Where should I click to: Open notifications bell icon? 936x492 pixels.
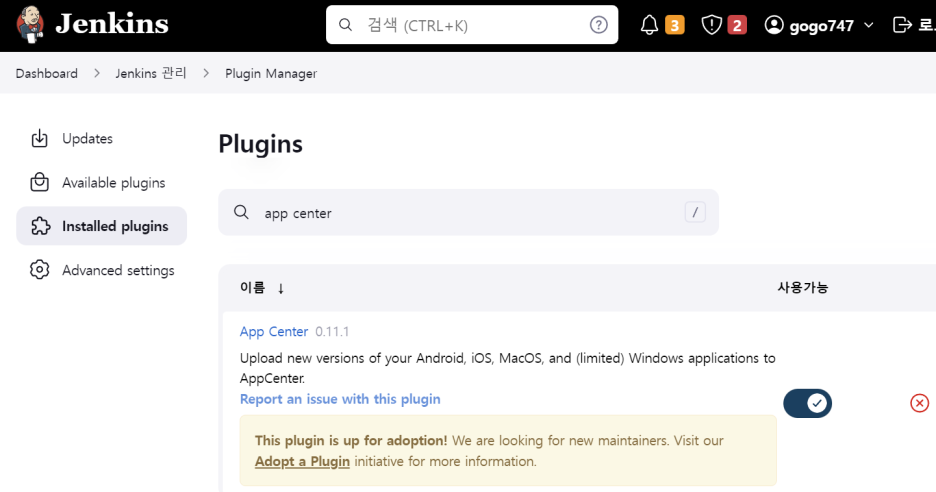click(x=649, y=25)
